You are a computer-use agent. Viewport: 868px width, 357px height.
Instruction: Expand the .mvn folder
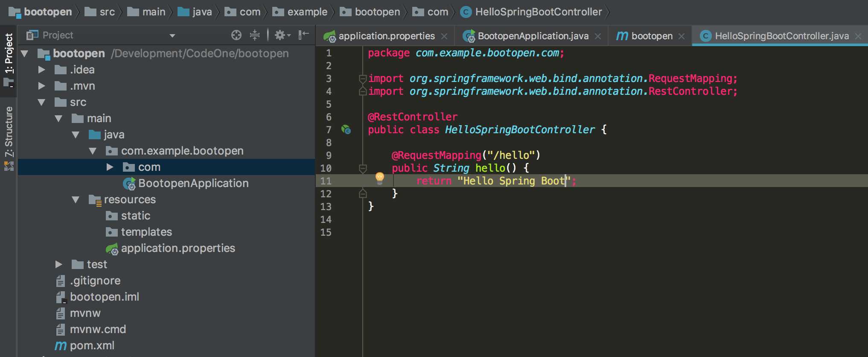[41, 86]
